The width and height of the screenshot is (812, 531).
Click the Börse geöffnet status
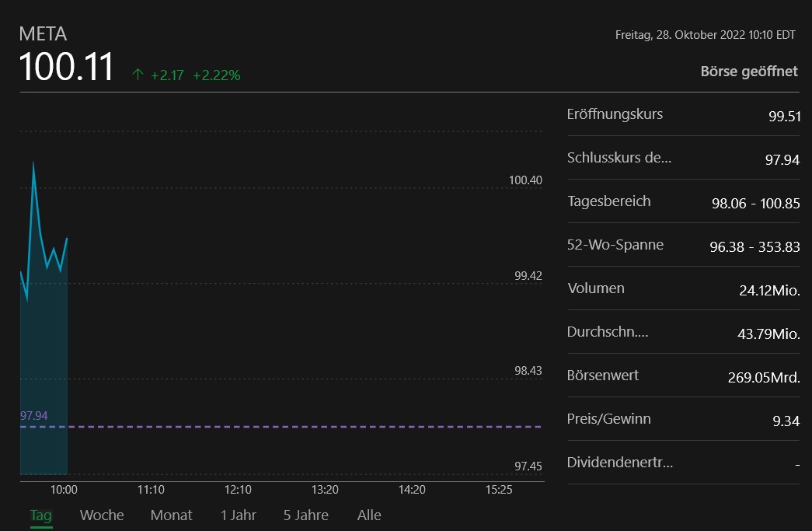[749, 72]
